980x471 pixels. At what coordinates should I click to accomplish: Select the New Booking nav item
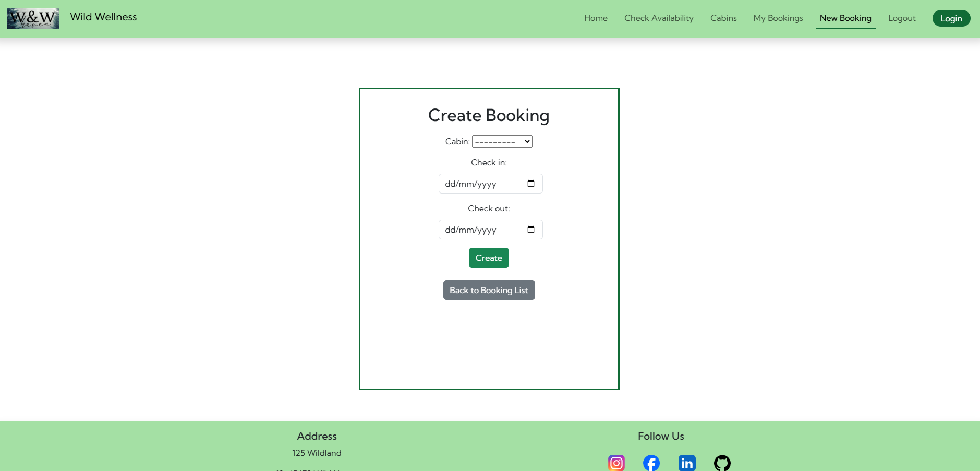tap(845, 18)
